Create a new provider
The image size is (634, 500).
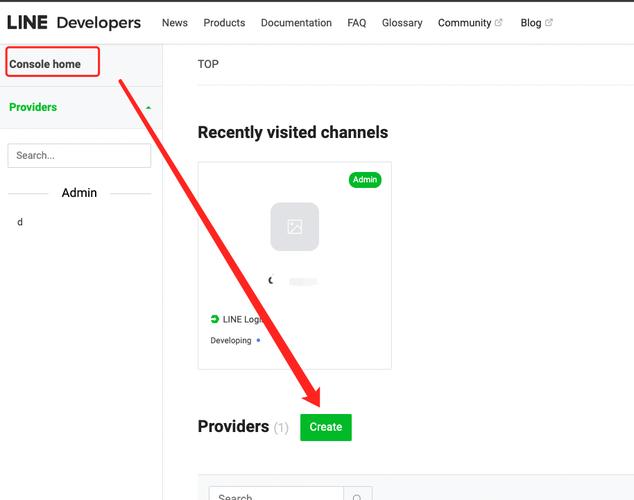click(x=325, y=427)
